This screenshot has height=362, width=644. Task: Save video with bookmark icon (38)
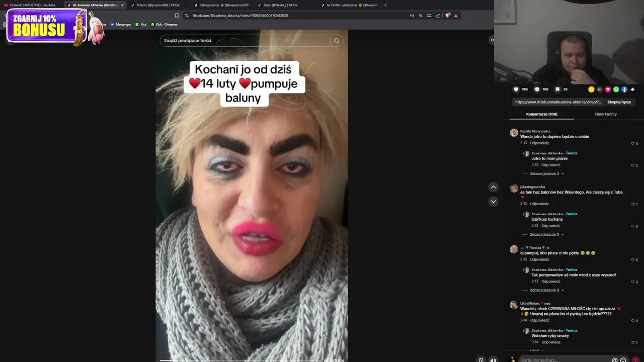557,89
